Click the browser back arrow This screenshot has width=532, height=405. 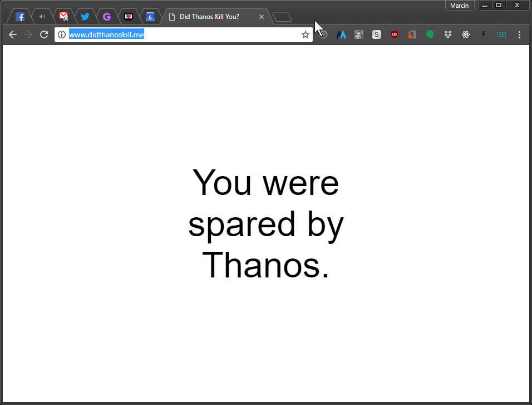13,35
